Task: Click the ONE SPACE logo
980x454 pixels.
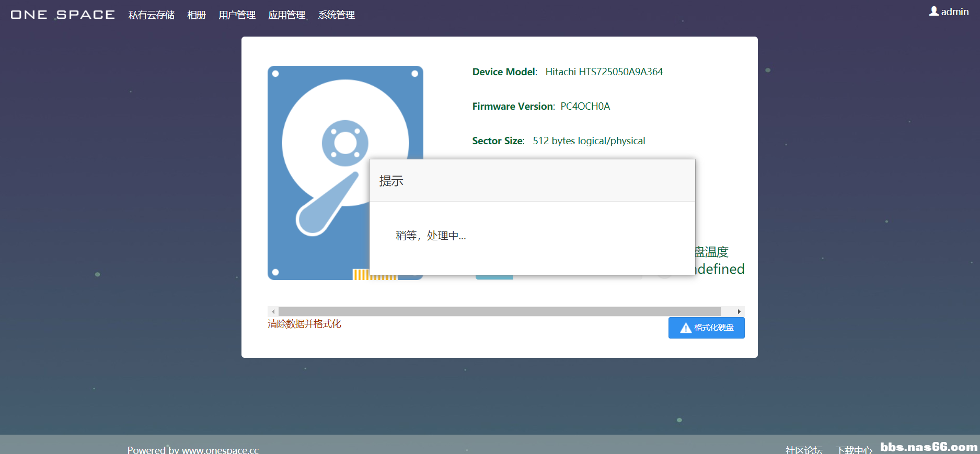Action: [x=63, y=15]
